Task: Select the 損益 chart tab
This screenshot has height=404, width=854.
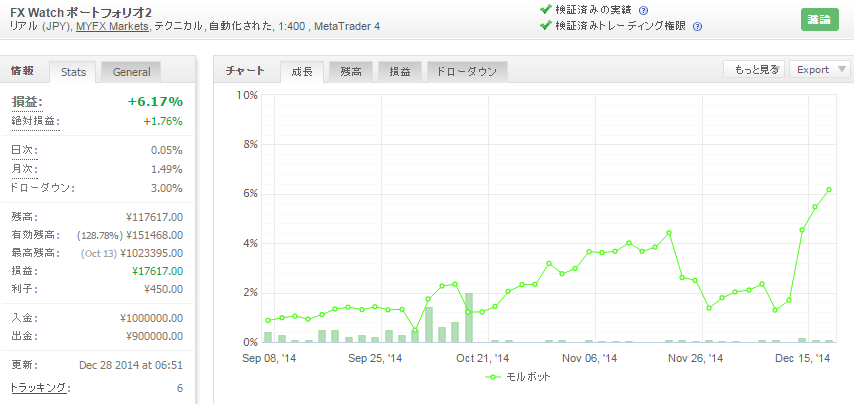Action: click(x=400, y=72)
